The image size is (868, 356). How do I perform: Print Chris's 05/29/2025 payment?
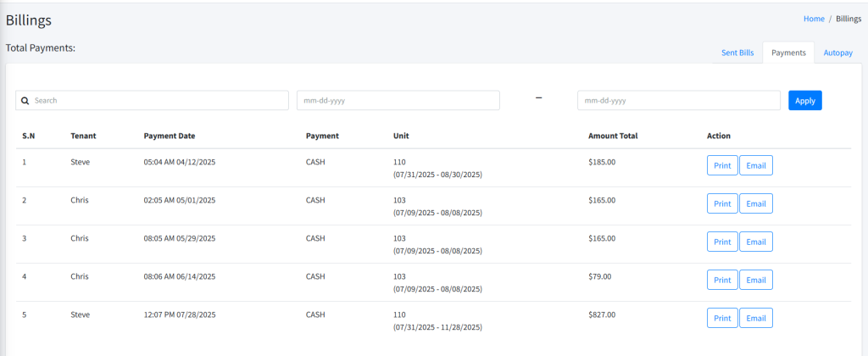(x=721, y=242)
